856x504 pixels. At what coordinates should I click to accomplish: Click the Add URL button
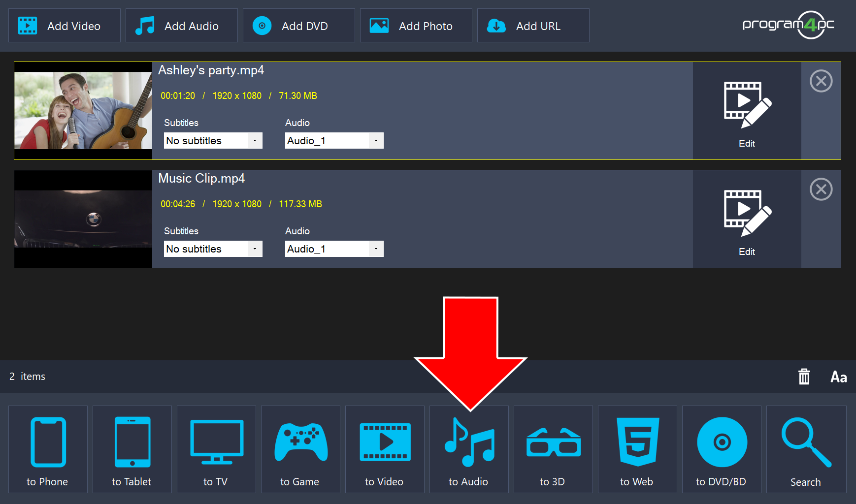point(533,26)
